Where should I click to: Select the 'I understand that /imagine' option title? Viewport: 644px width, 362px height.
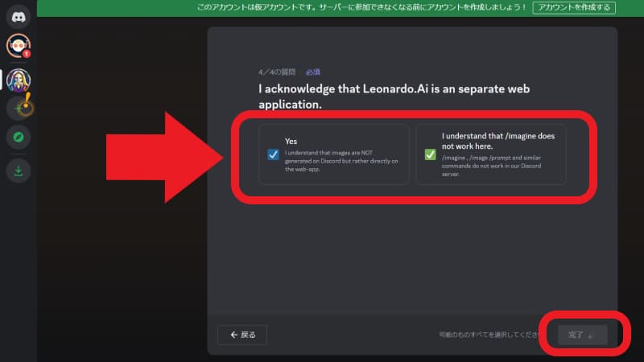[x=498, y=141]
